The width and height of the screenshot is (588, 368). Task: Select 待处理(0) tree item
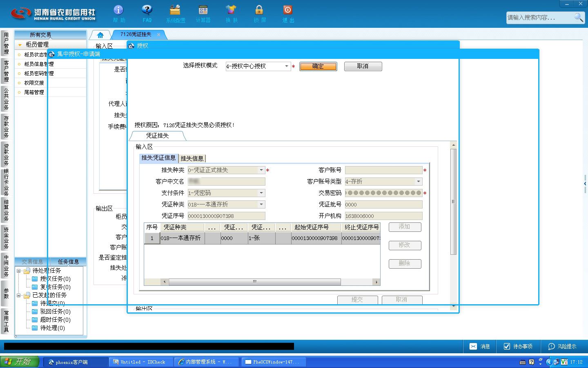52,328
